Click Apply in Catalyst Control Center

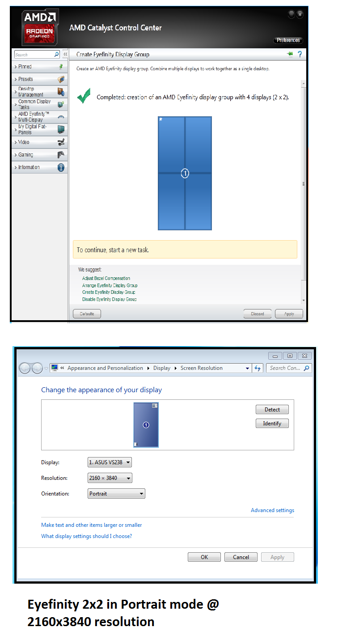click(289, 314)
